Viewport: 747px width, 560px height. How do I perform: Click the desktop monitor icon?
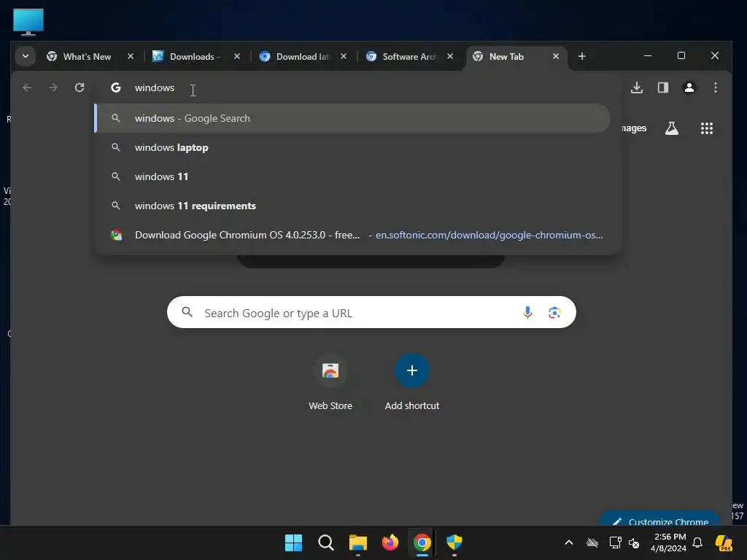pyautogui.click(x=28, y=22)
